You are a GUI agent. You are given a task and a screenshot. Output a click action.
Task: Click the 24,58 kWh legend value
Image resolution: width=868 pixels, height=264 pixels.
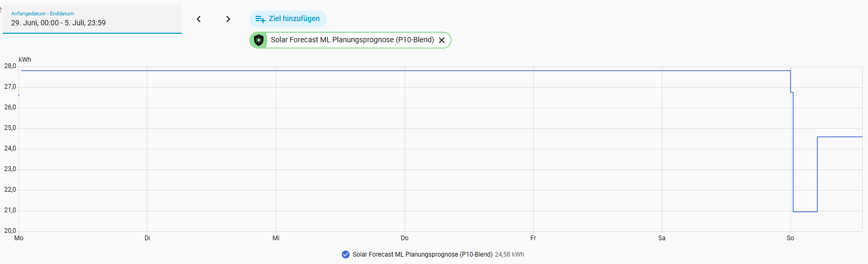(510, 254)
